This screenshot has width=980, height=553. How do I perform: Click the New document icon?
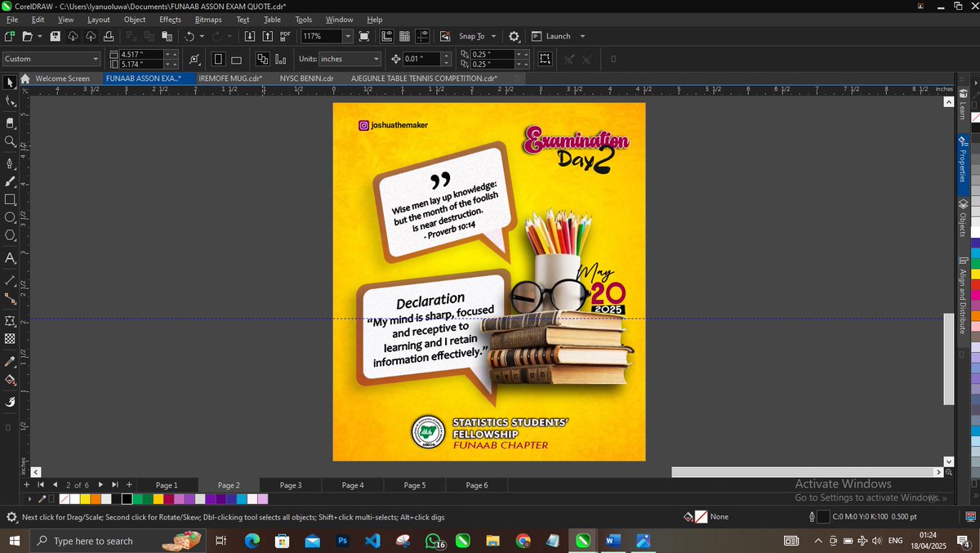tap(10, 36)
